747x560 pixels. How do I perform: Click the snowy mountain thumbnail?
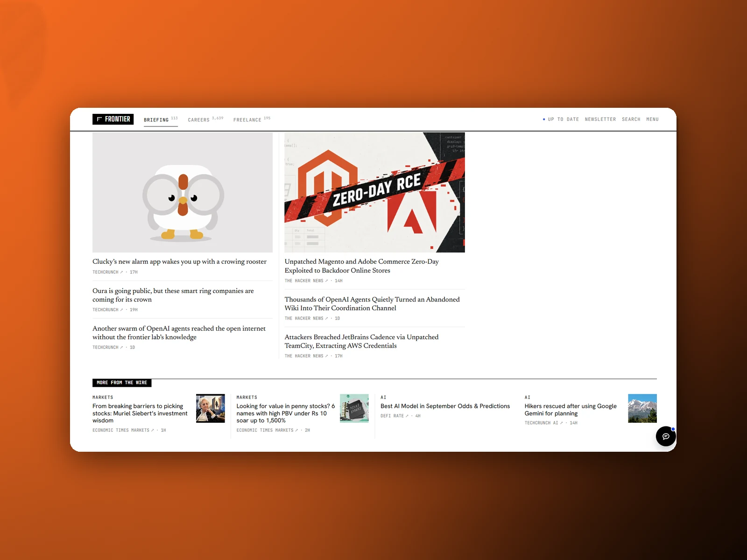[x=642, y=408]
